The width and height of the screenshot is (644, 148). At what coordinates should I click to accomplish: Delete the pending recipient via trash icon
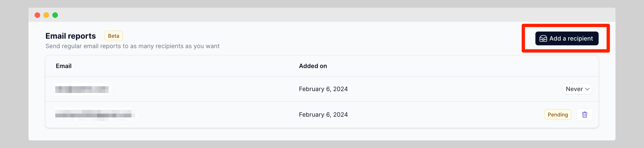tap(584, 115)
